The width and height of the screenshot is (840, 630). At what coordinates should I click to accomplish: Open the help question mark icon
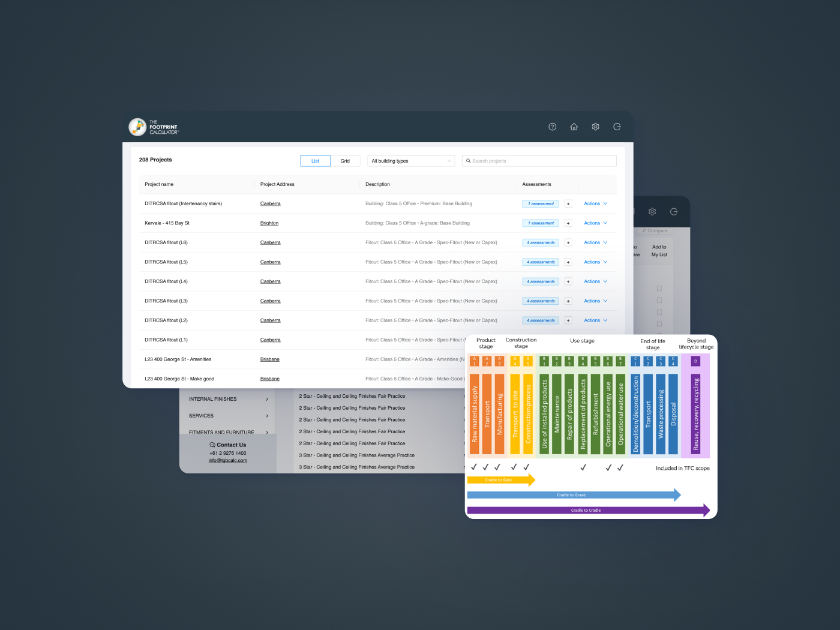[552, 127]
